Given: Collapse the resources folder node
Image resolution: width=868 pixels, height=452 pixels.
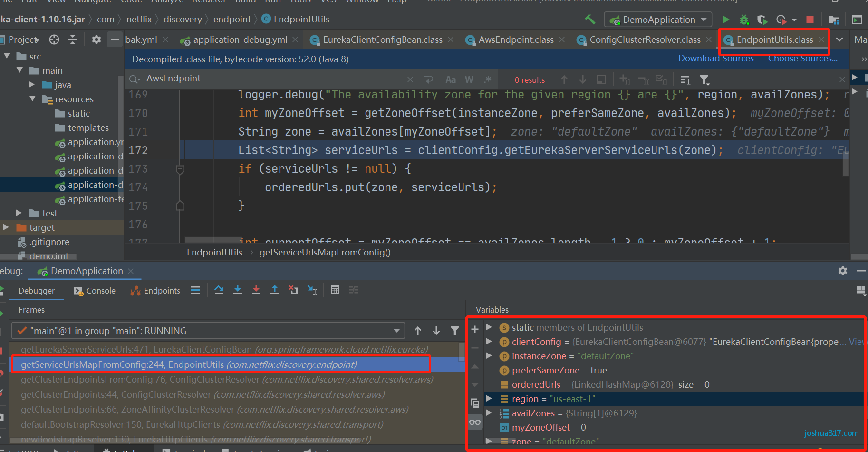Looking at the screenshot, I should pos(32,99).
